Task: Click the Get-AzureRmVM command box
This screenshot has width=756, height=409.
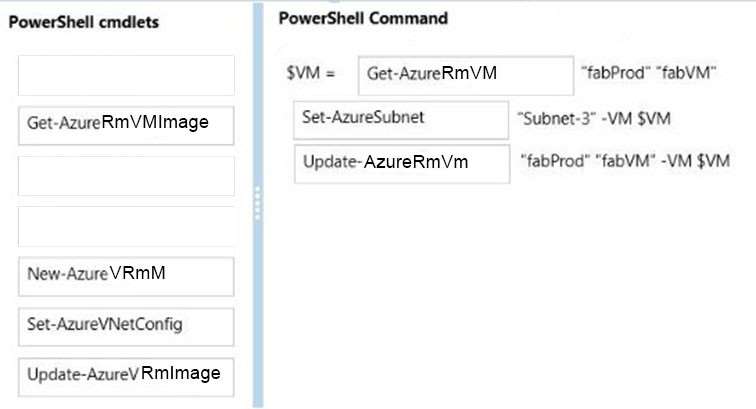Action: tap(466, 76)
